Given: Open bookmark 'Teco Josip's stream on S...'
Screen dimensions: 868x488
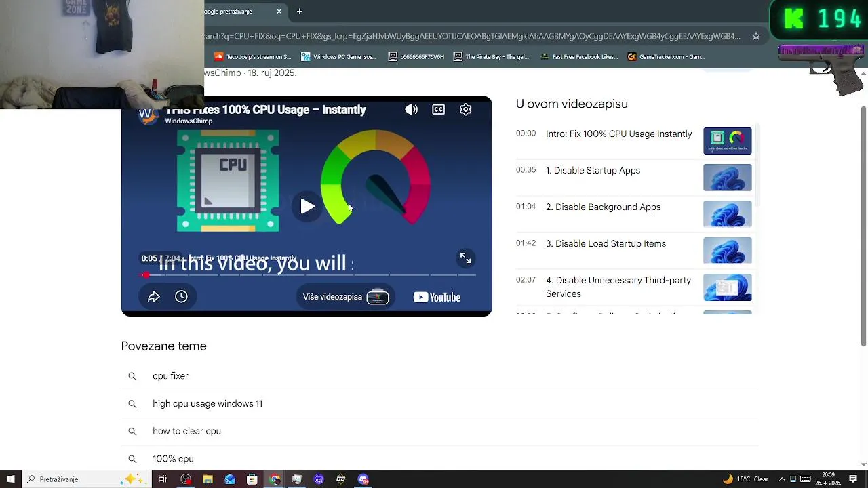Looking at the screenshot, I should click(x=252, y=57).
